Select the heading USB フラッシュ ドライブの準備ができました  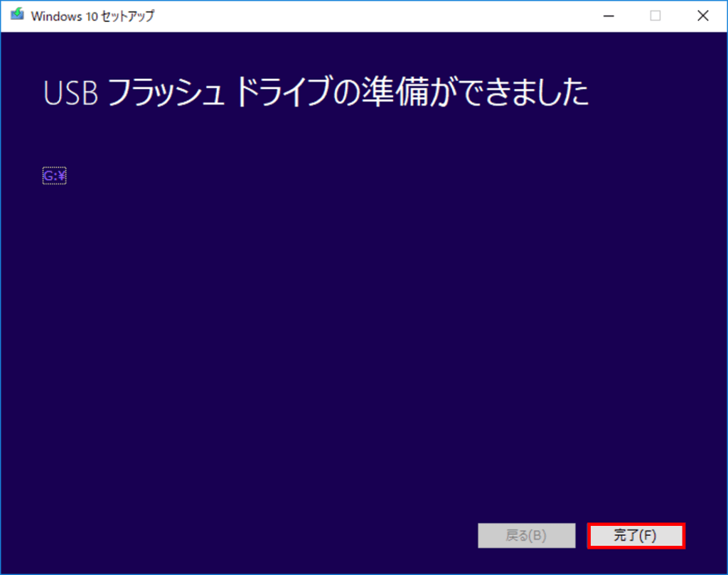(x=316, y=92)
